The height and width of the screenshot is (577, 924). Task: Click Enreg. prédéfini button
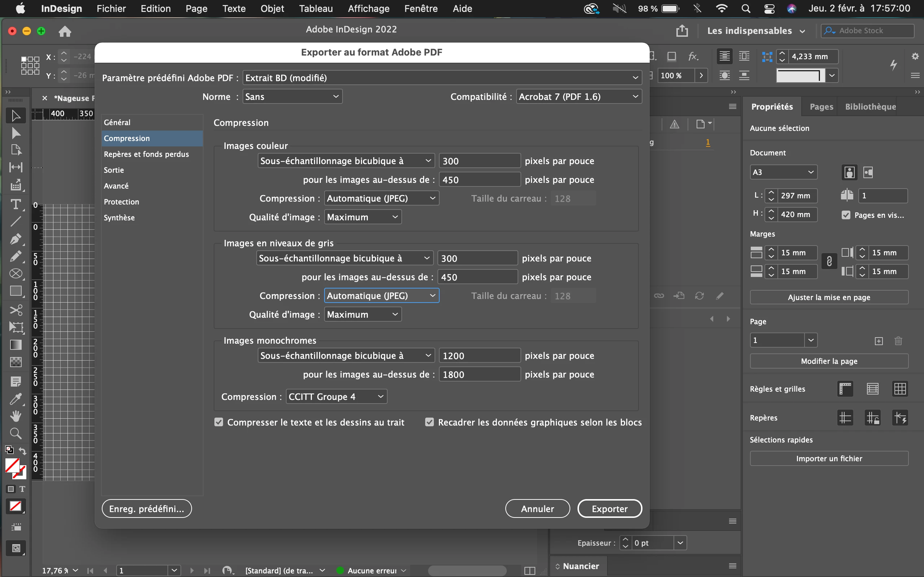[147, 509]
